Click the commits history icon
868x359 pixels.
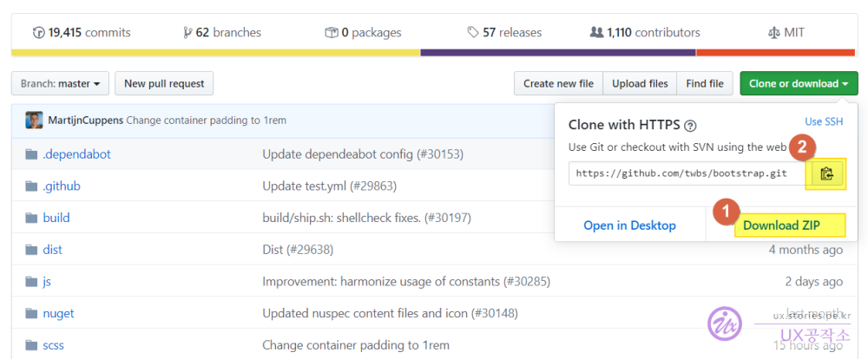(x=39, y=33)
